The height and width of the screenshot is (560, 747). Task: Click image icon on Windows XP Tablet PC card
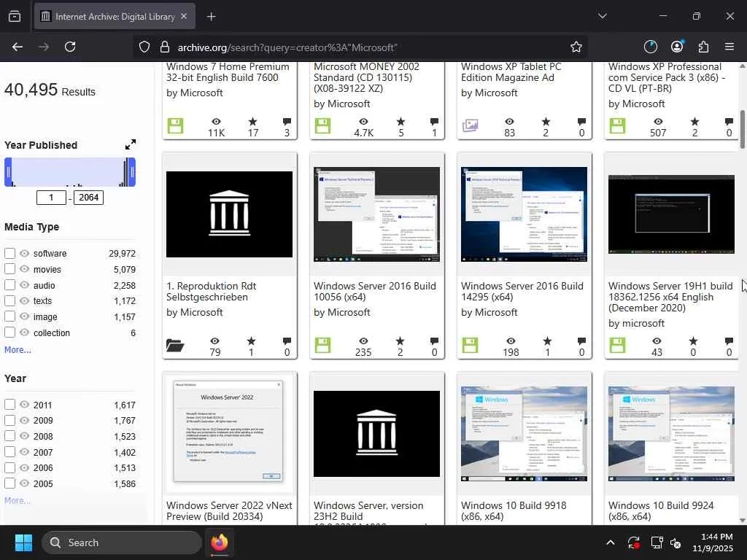(x=470, y=125)
